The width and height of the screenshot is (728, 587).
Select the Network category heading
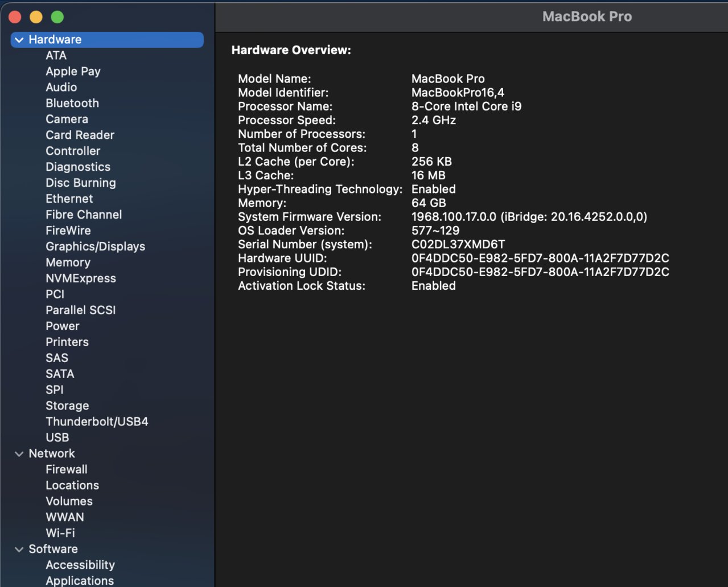pos(52,454)
